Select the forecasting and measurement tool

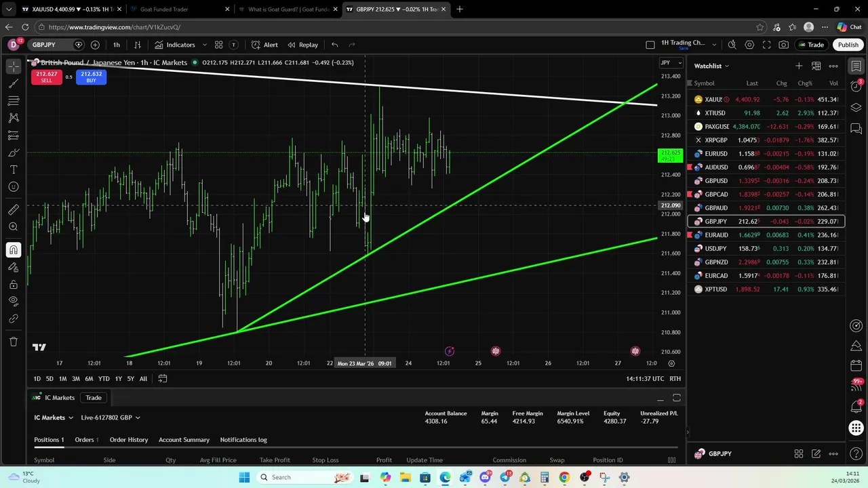click(14, 135)
